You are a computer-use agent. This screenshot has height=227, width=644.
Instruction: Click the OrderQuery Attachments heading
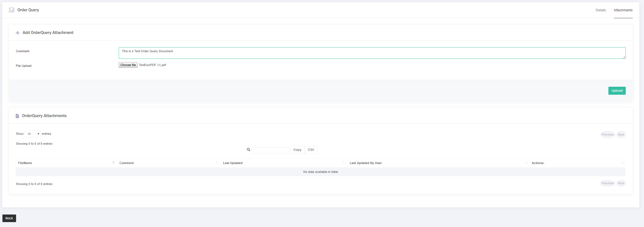(x=44, y=116)
